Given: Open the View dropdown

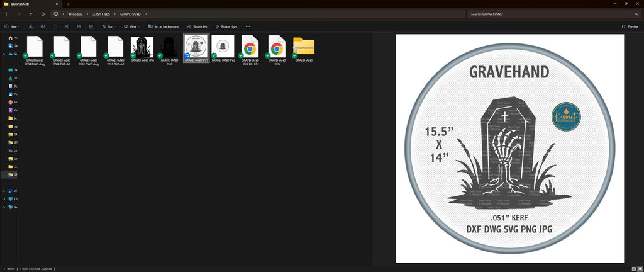Looking at the screenshot, I should coord(132,26).
